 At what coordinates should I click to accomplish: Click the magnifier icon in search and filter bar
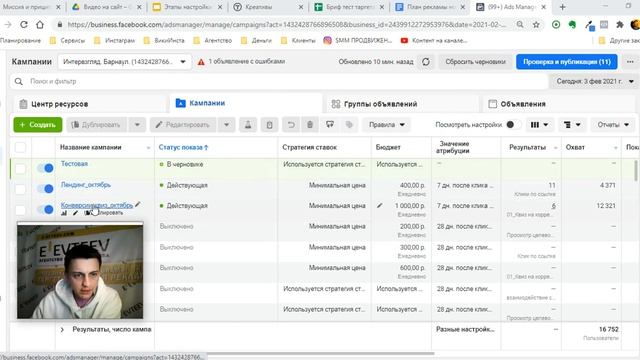point(19,81)
